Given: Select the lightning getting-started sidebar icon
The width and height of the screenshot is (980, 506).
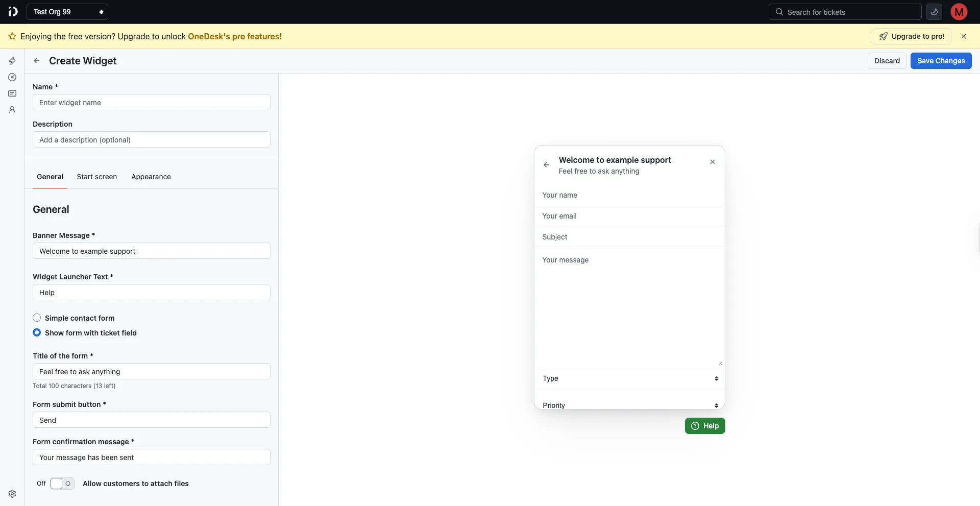Looking at the screenshot, I should pos(12,60).
